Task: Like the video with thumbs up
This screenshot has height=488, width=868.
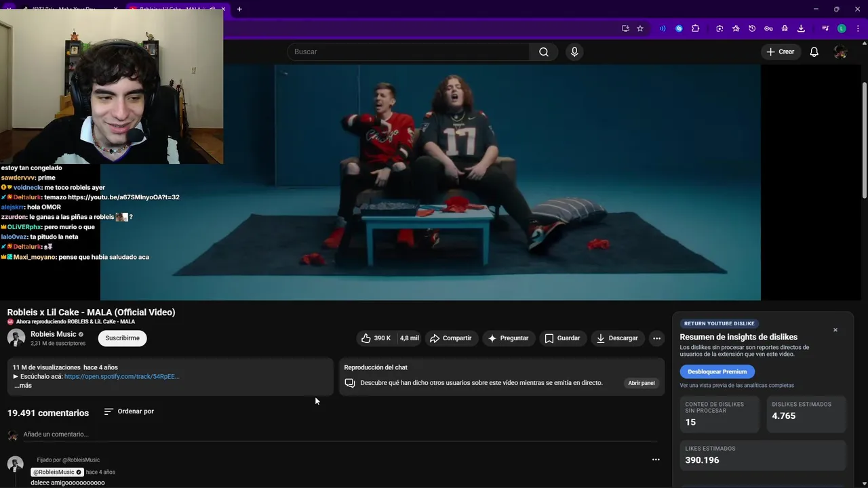Action: [x=376, y=338]
